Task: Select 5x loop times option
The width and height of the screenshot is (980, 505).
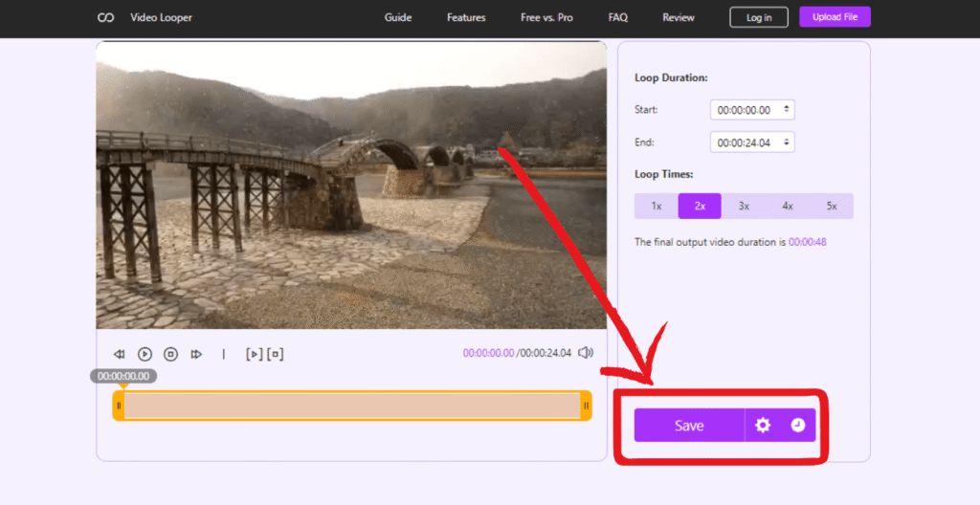Action: pos(832,206)
